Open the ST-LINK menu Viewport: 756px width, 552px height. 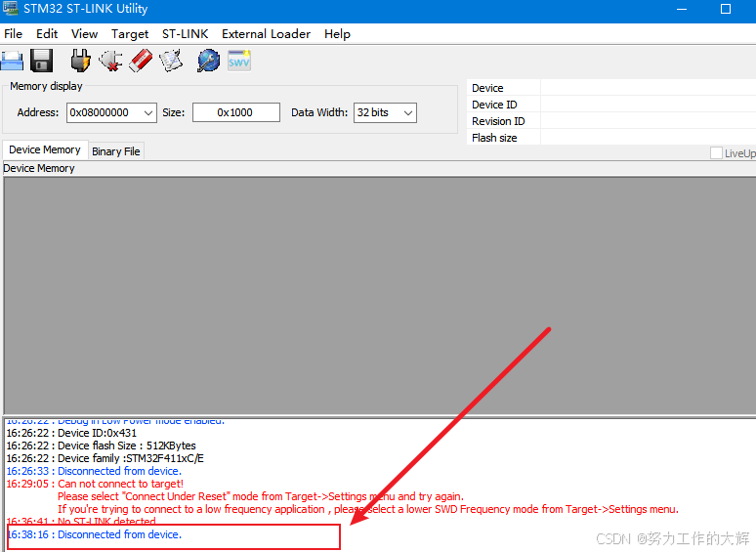pyautogui.click(x=186, y=34)
